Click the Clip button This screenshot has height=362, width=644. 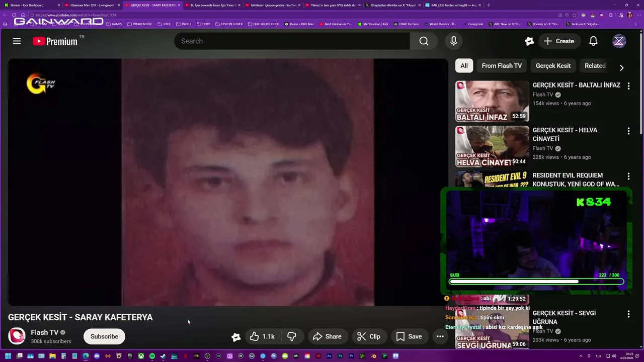click(x=369, y=336)
